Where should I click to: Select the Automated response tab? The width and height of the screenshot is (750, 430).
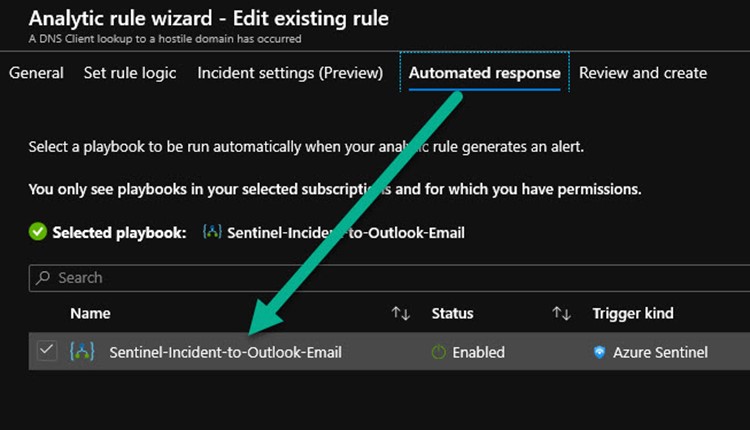485,73
